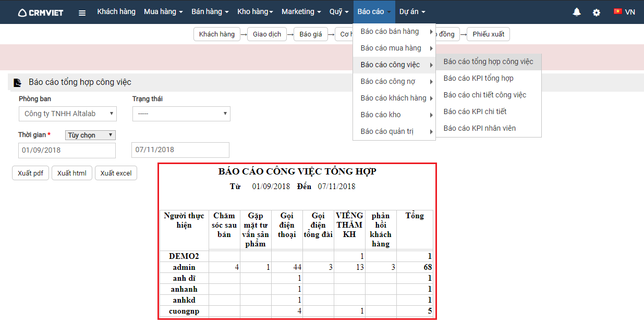644x324 pixels.
Task: Click the page title Báo cáo tổng hợp công việc
Action: (80, 82)
